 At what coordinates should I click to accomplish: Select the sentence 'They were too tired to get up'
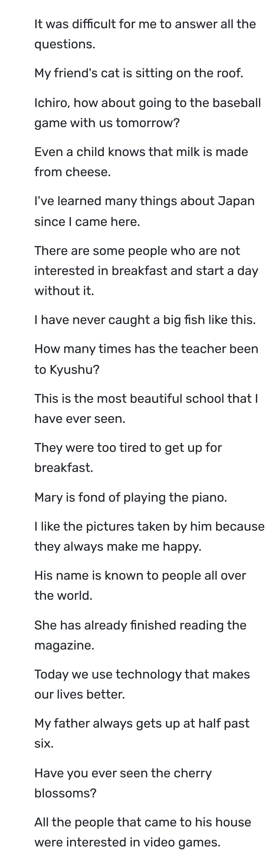(x=128, y=458)
